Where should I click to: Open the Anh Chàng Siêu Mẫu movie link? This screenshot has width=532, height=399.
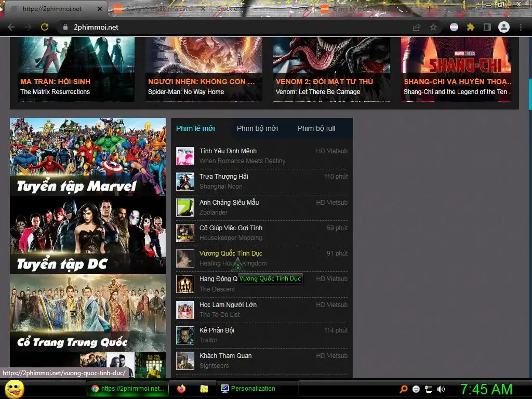(229, 202)
